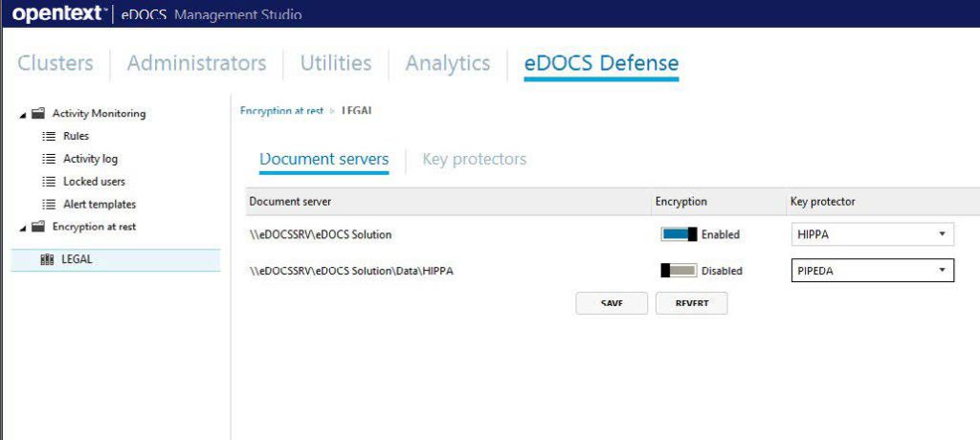980x440 pixels.
Task: Click the Disabled status label
Action: 722,272
